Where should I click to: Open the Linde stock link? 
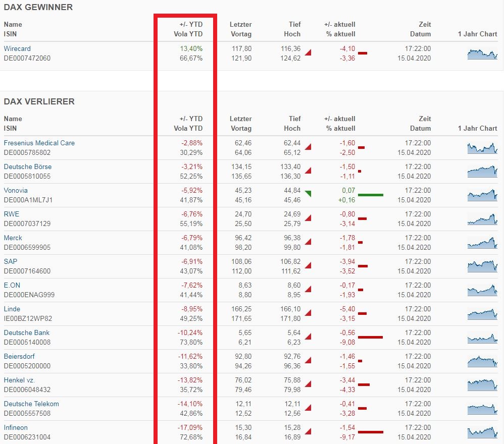pyautogui.click(x=12, y=309)
